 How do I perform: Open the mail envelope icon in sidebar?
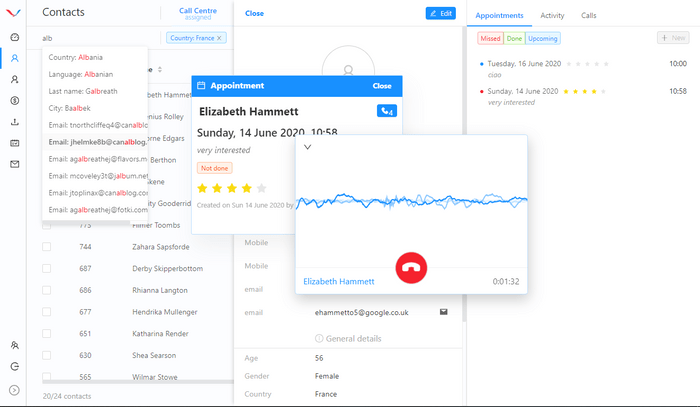pos(14,164)
